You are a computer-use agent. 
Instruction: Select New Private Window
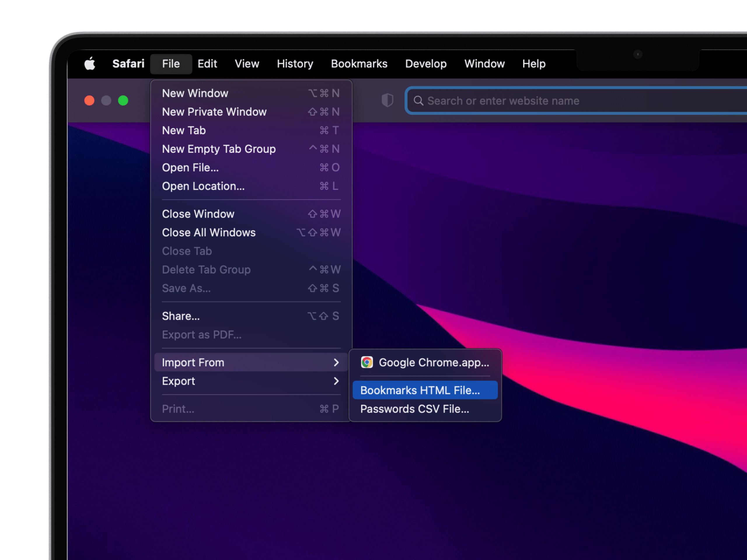214,112
